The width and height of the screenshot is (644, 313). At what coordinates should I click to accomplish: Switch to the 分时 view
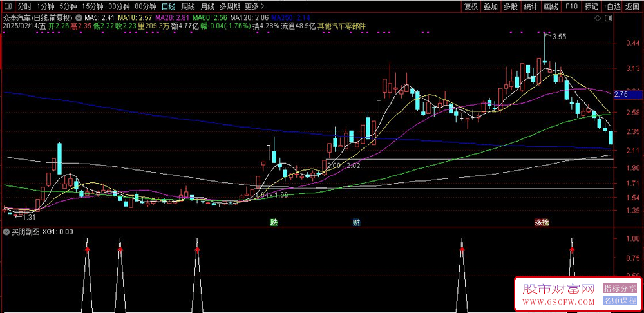tap(24, 6)
